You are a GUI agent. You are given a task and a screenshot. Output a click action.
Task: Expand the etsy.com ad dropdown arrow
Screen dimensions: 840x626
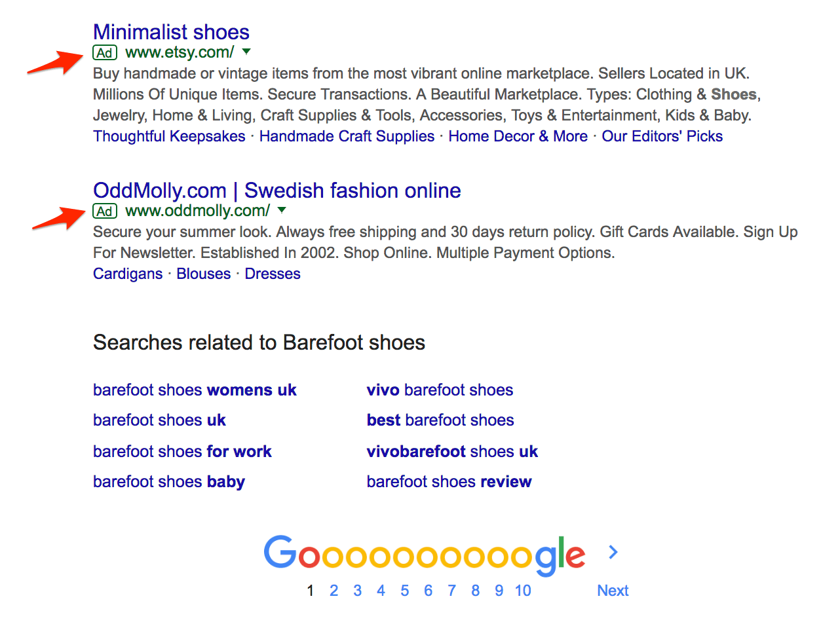click(246, 52)
